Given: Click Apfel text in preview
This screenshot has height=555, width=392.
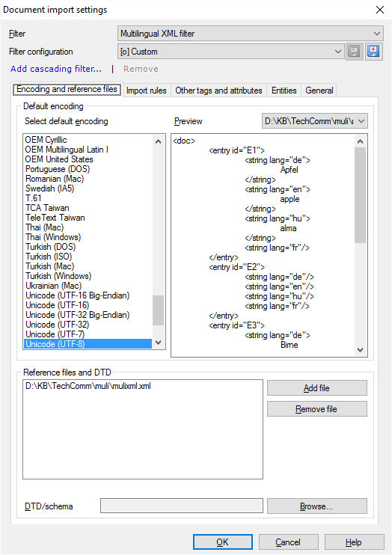Looking at the screenshot, I should 289,170.
